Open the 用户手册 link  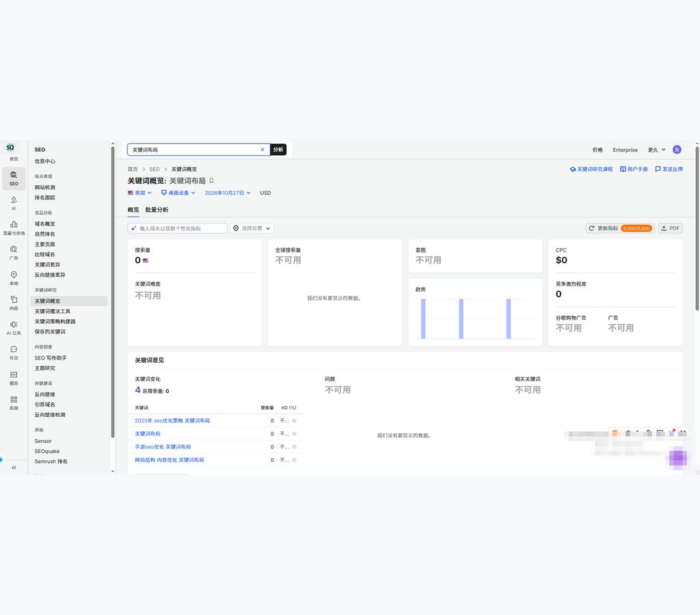[634, 169]
